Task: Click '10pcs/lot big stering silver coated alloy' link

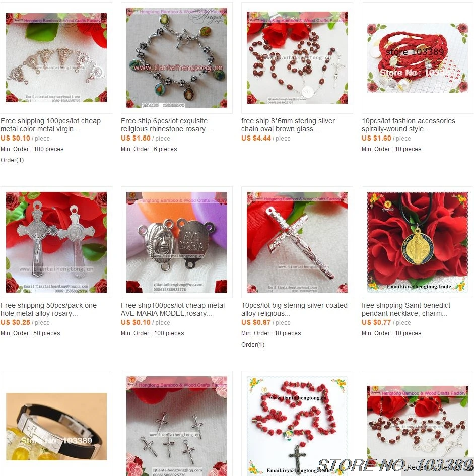Action: tap(294, 309)
